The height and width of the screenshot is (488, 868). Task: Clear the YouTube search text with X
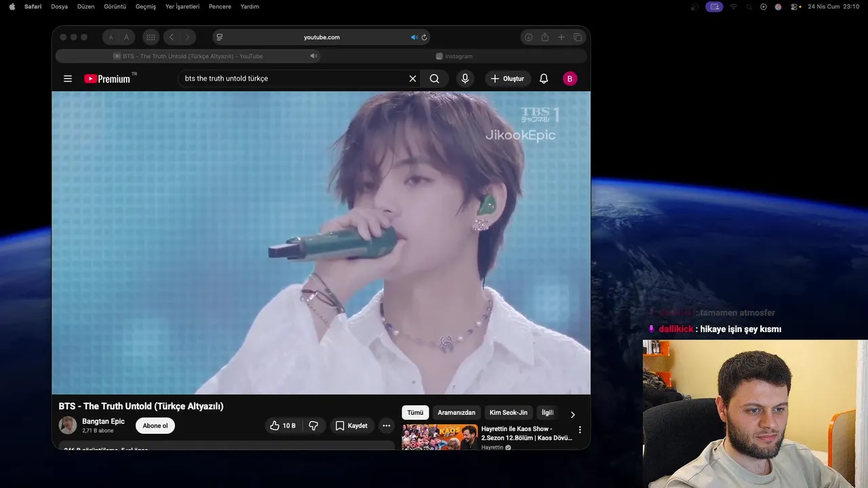pyautogui.click(x=412, y=79)
